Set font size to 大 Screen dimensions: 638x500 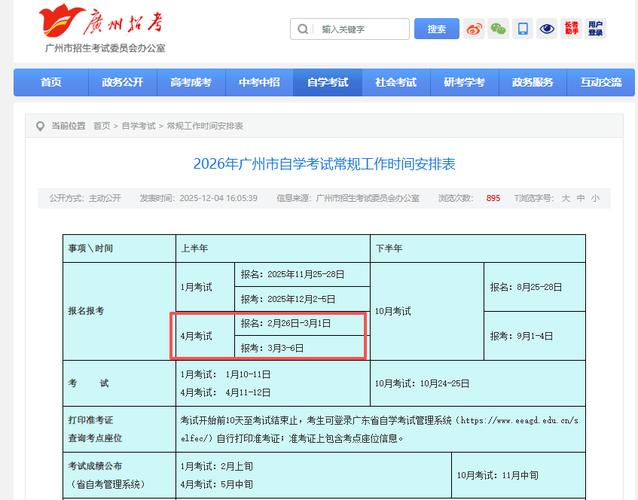click(x=566, y=198)
